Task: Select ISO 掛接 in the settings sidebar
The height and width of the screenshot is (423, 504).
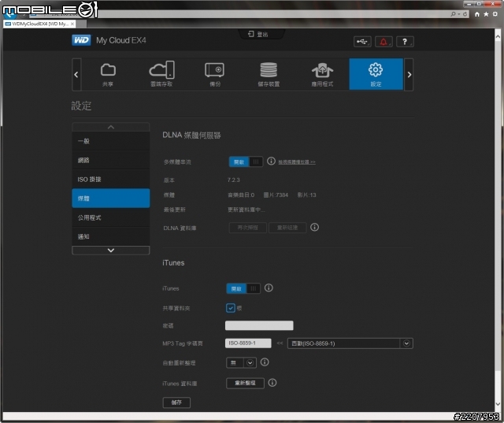Action: (111, 180)
